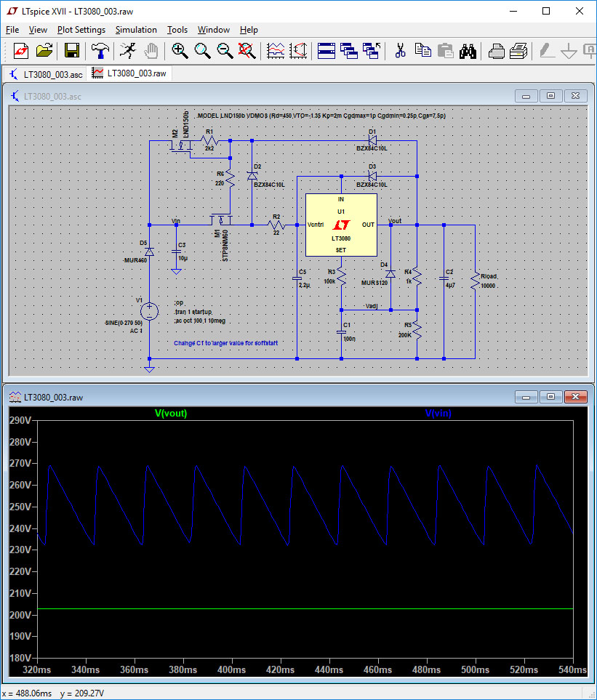The height and width of the screenshot is (700, 597).
Task: Click the .tran 1 startup directive
Action: coord(193,312)
